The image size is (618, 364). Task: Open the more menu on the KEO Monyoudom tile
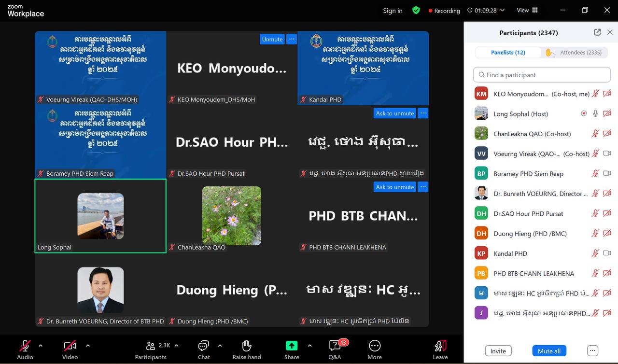point(292,39)
